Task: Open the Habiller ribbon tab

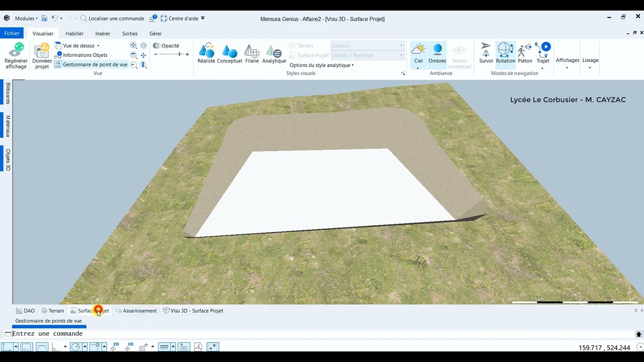Action: tap(74, 34)
